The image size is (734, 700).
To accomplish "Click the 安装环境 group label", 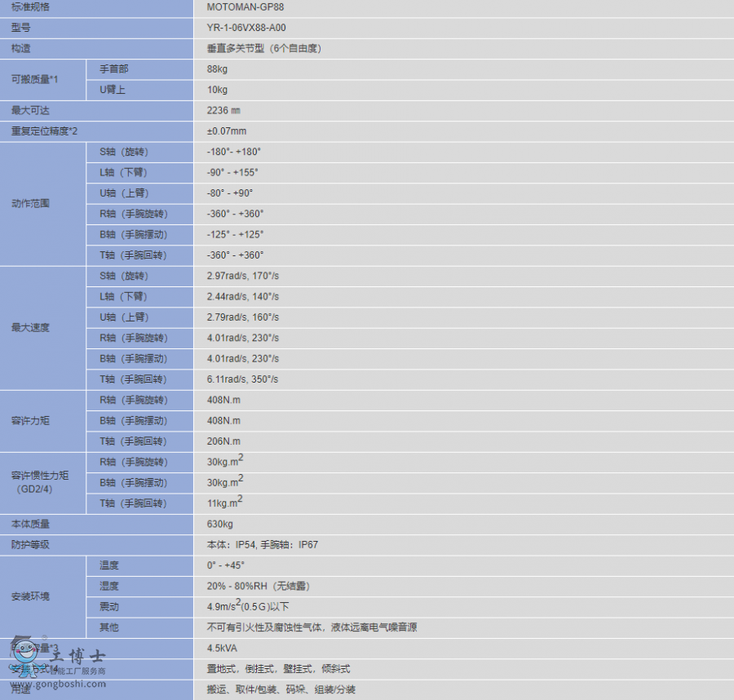I will click(x=30, y=596).
